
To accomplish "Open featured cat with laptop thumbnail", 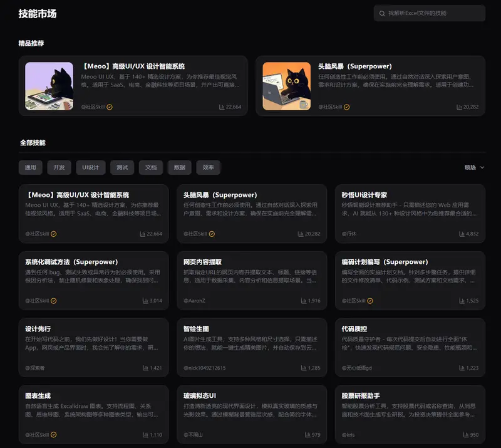I will pyautogui.click(x=287, y=86).
